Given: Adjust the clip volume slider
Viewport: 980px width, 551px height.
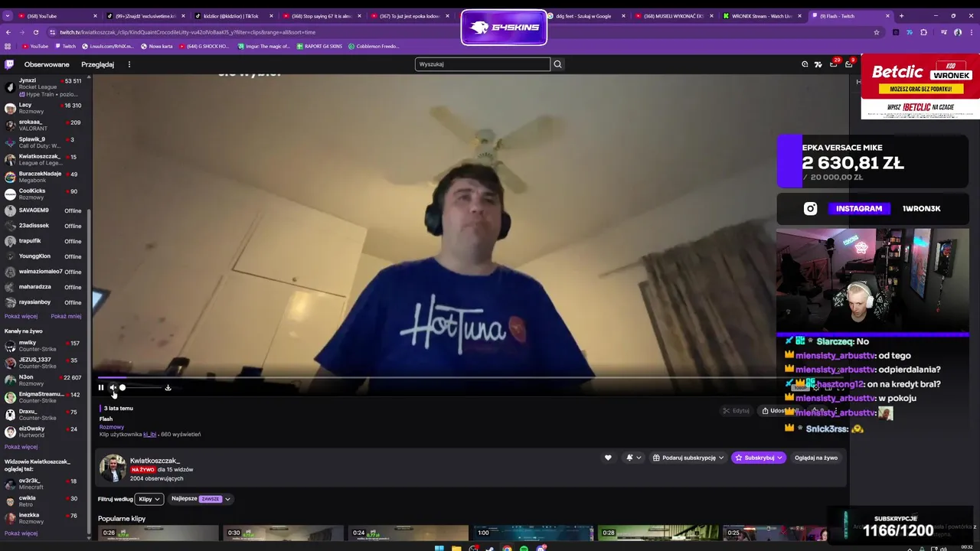Looking at the screenshot, I should click(142, 387).
